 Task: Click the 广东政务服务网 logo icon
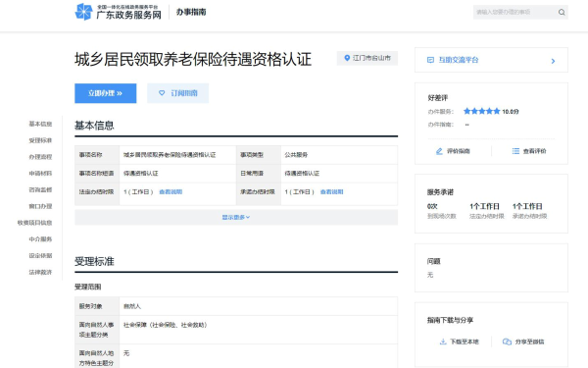(x=83, y=12)
